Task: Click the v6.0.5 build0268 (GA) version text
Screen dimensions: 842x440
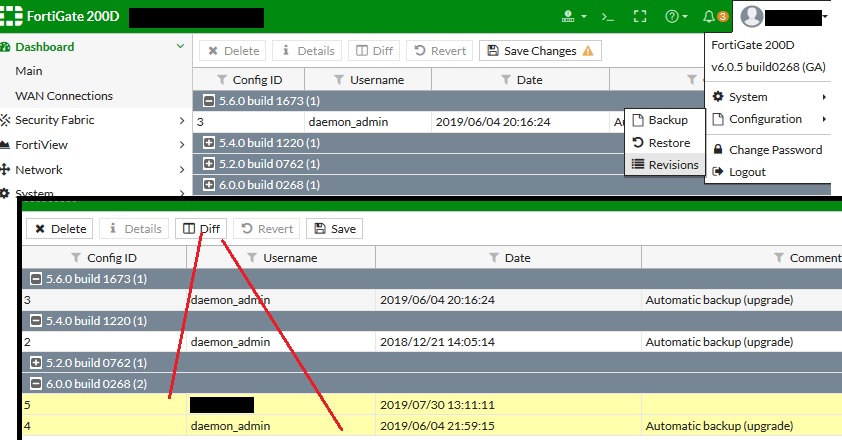Action: pos(768,67)
